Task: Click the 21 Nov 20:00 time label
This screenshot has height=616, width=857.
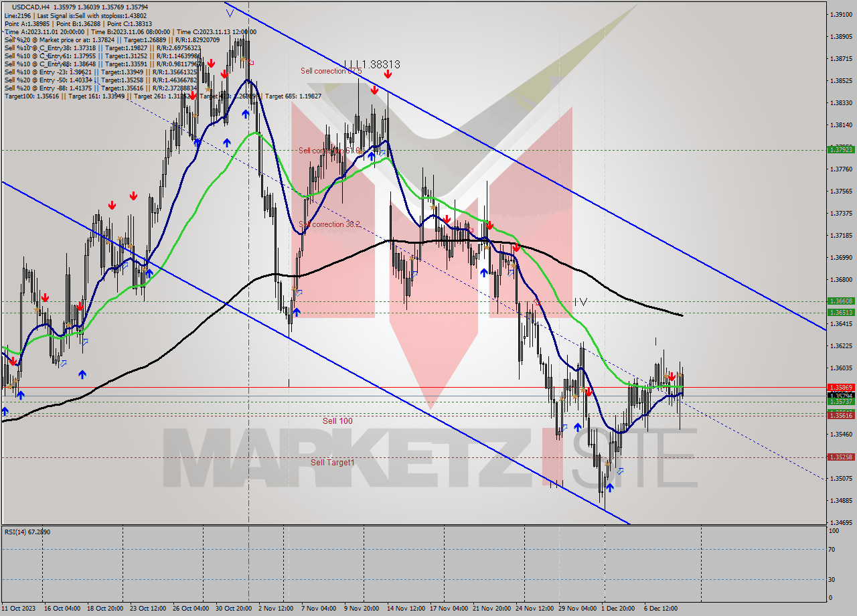Action: coord(493,609)
